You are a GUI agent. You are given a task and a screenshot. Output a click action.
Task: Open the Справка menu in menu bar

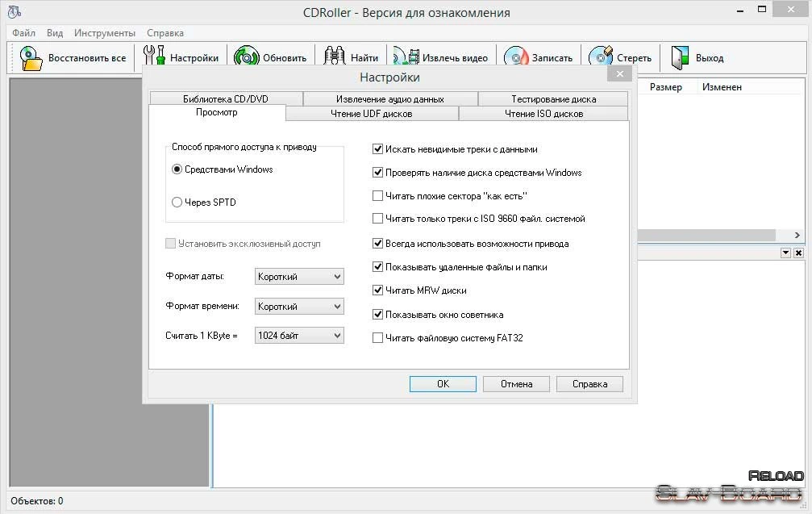tap(165, 33)
